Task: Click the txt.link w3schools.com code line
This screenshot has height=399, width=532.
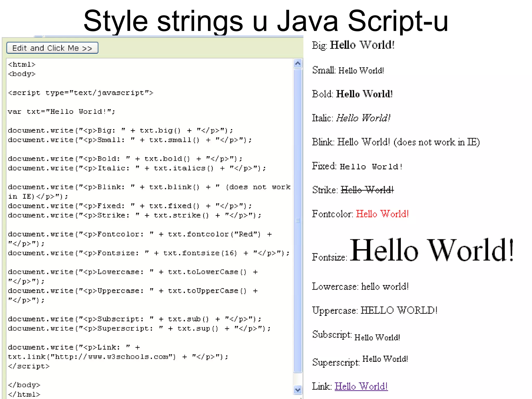Action: pos(118,352)
